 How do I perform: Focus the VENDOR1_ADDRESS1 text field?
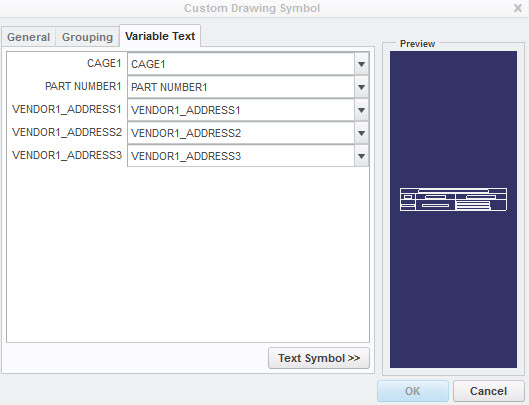tap(241, 110)
